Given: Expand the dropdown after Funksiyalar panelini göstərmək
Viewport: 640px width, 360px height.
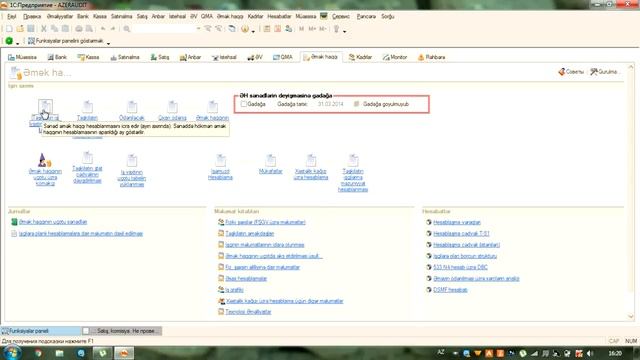Looking at the screenshot, I should tap(108, 43).
